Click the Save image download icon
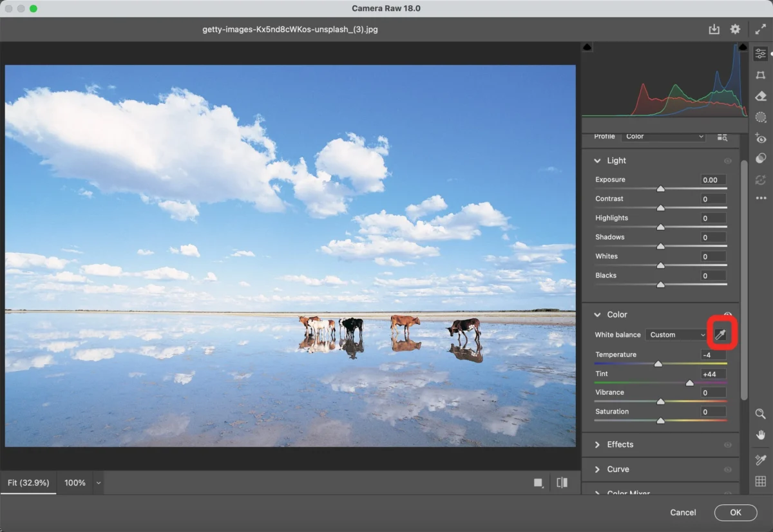The width and height of the screenshot is (773, 532). 714,30
